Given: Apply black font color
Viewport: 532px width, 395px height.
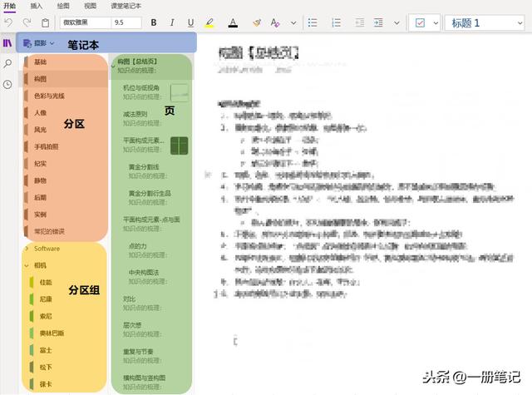Looking at the screenshot, I should (233, 22).
